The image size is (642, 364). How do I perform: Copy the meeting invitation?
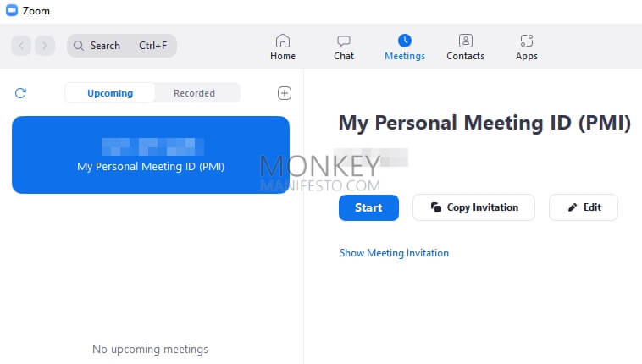[473, 207]
